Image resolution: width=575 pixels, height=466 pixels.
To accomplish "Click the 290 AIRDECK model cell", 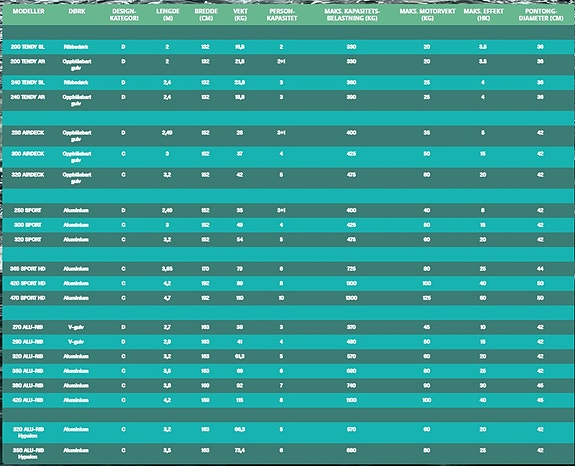I will pos(28,133).
